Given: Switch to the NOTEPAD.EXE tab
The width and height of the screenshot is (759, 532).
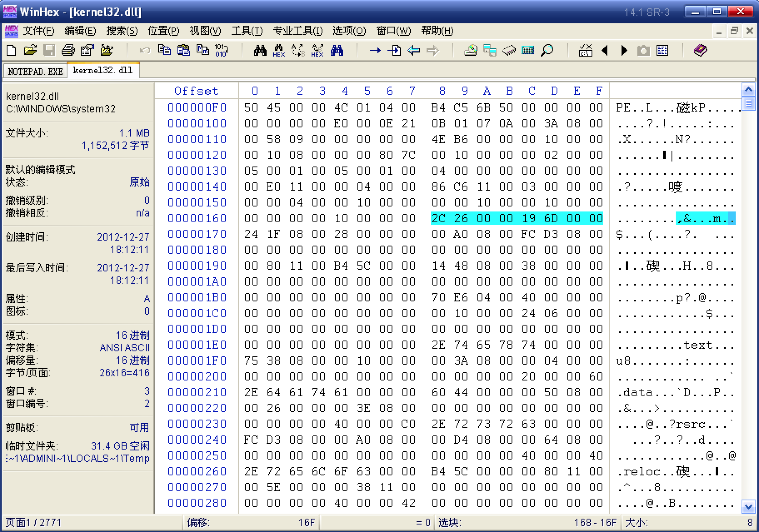Looking at the screenshot, I should tap(35, 71).
